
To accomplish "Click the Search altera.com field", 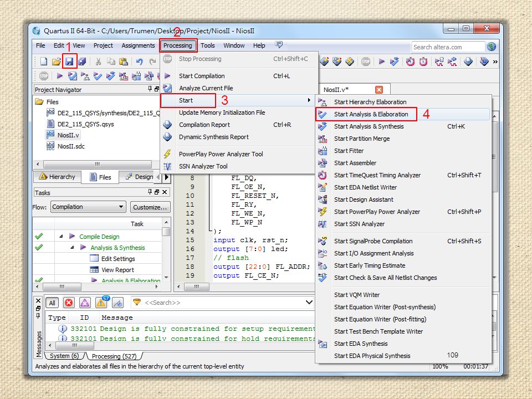I will click(448, 47).
